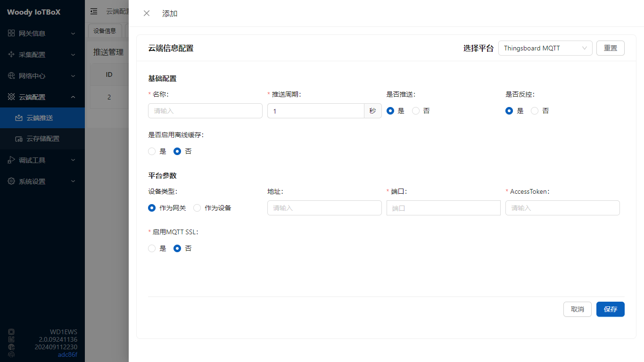Viewport: 644px width, 362px height.
Task: Enable 是 for 是否启用离线缓存
Action: coord(152,151)
